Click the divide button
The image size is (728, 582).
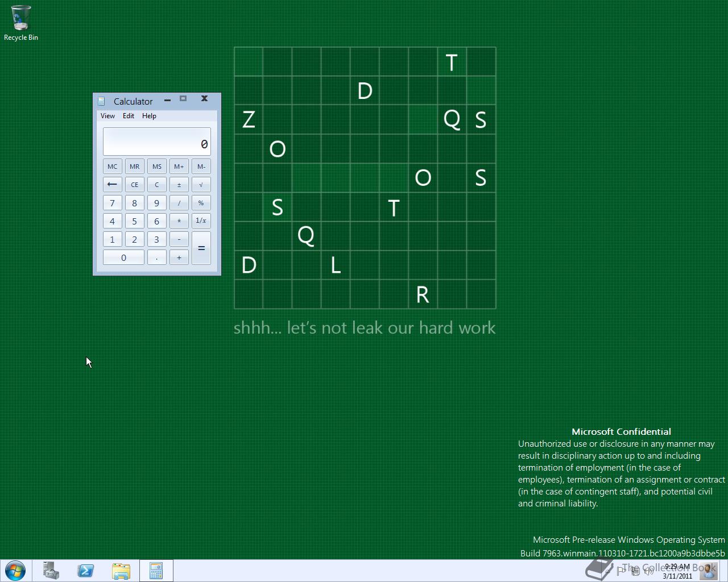pos(179,203)
